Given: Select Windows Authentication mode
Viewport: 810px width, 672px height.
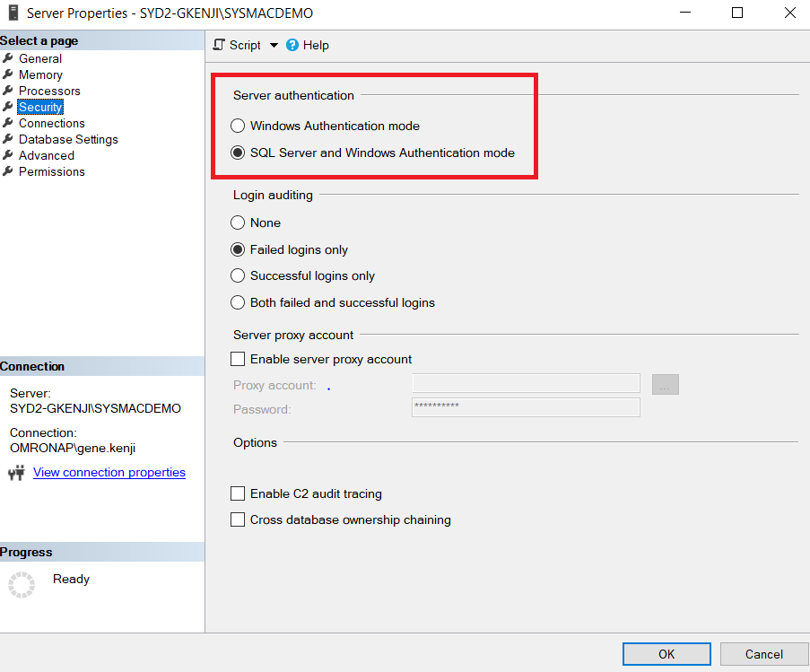Looking at the screenshot, I should (237, 126).
